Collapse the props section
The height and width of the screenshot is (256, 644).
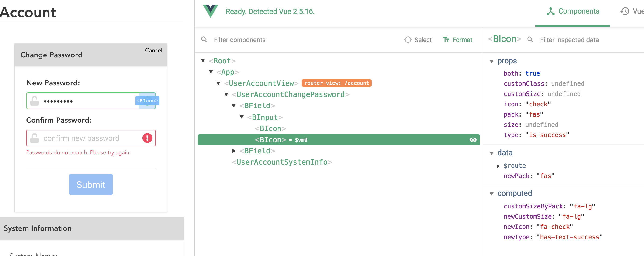point(492,61)
